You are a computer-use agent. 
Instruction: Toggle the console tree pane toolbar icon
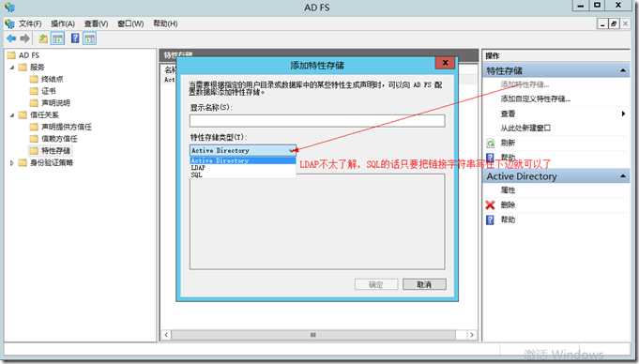57,38
